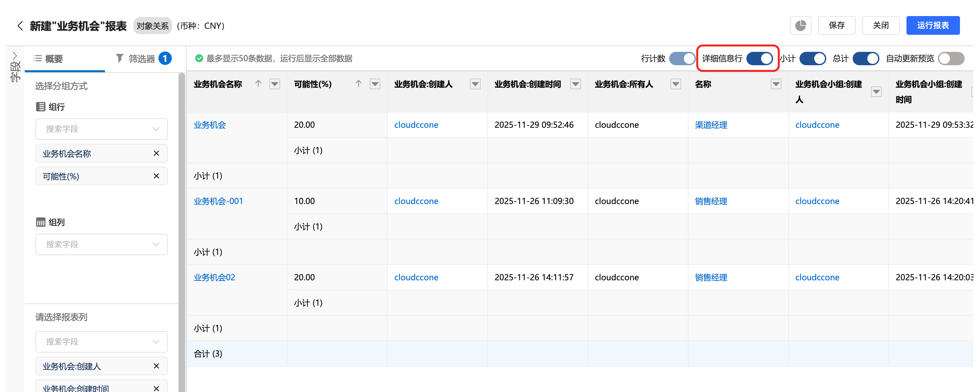The height and width of the screenshot is (392, 980).
Task: Click the 保存 button
Action: click(836, 25)
